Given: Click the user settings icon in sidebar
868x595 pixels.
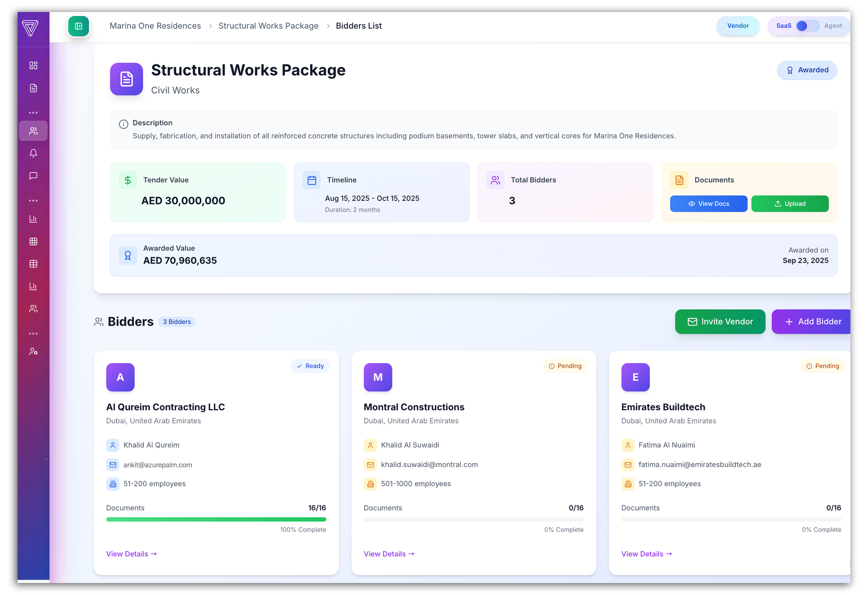Looking at the screenshot, I should (x=34, y=352).
